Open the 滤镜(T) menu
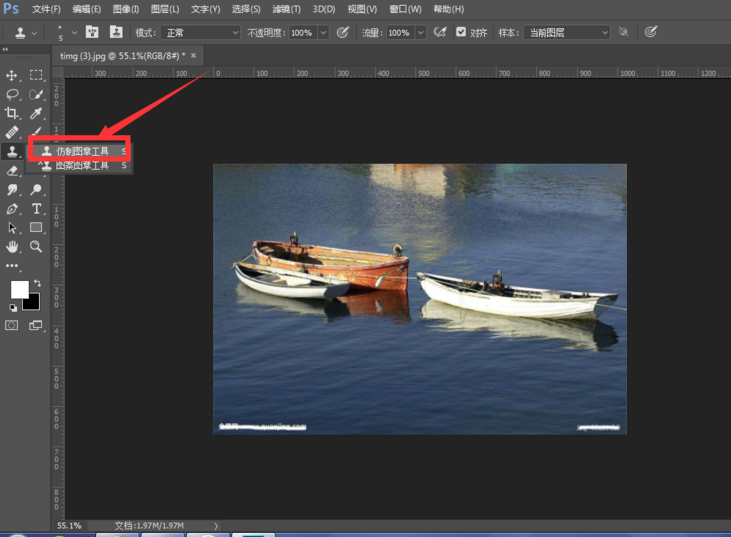 (286, 9)
